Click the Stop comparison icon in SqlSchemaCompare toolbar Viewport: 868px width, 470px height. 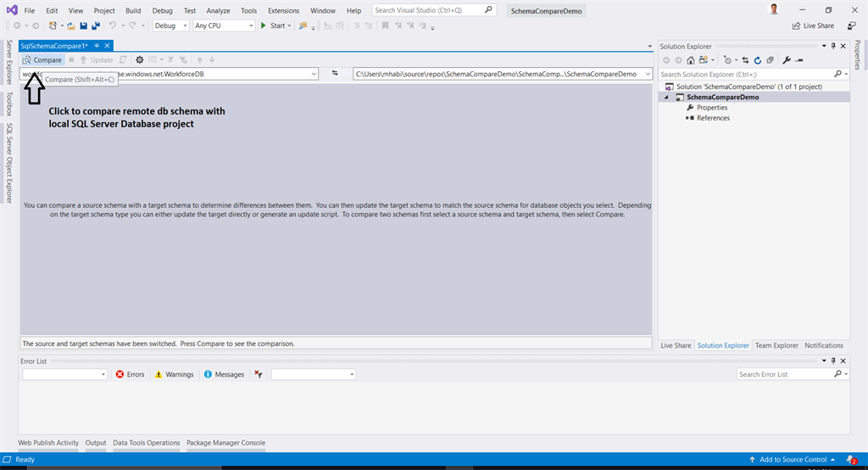71,60
